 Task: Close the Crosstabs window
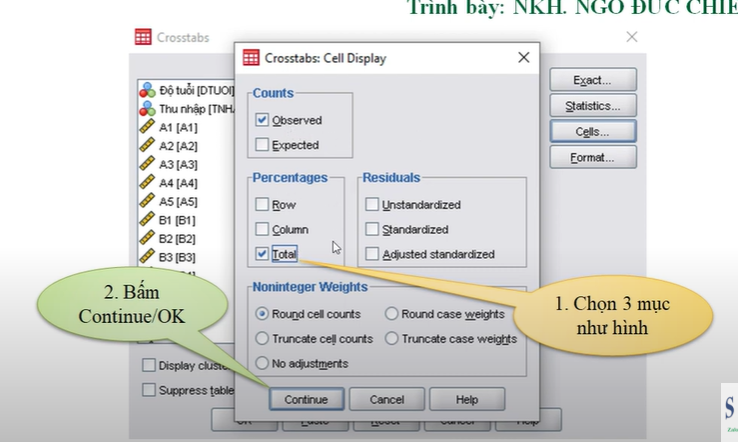[631, 37]
